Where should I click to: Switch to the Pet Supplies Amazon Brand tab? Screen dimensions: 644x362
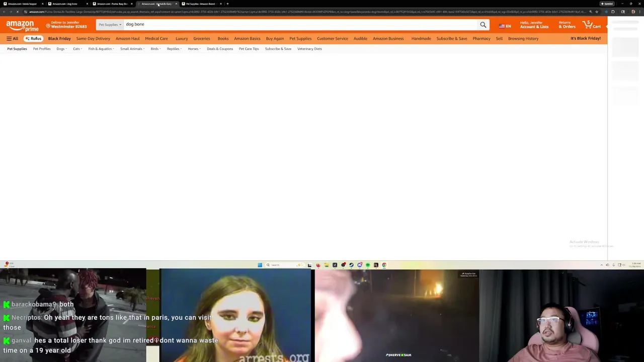(x=201, y=4)
